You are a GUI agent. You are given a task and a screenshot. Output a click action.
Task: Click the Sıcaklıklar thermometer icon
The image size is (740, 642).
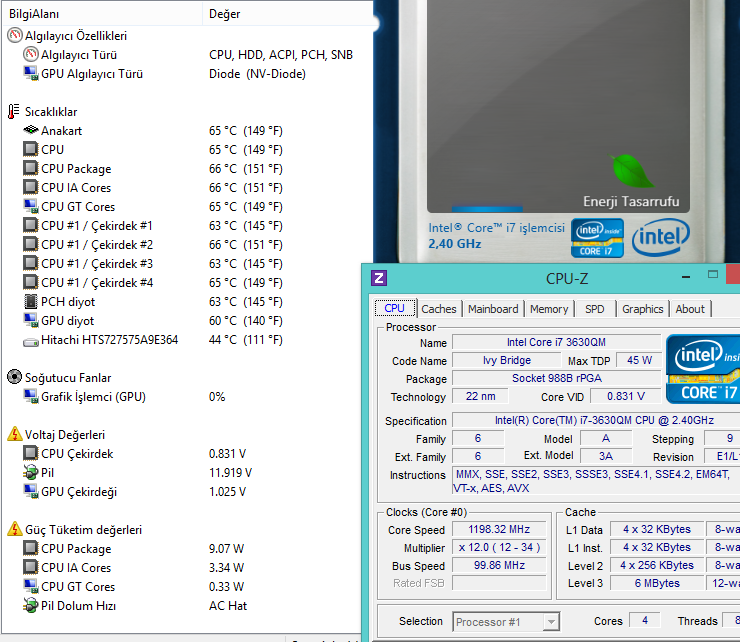14,111
